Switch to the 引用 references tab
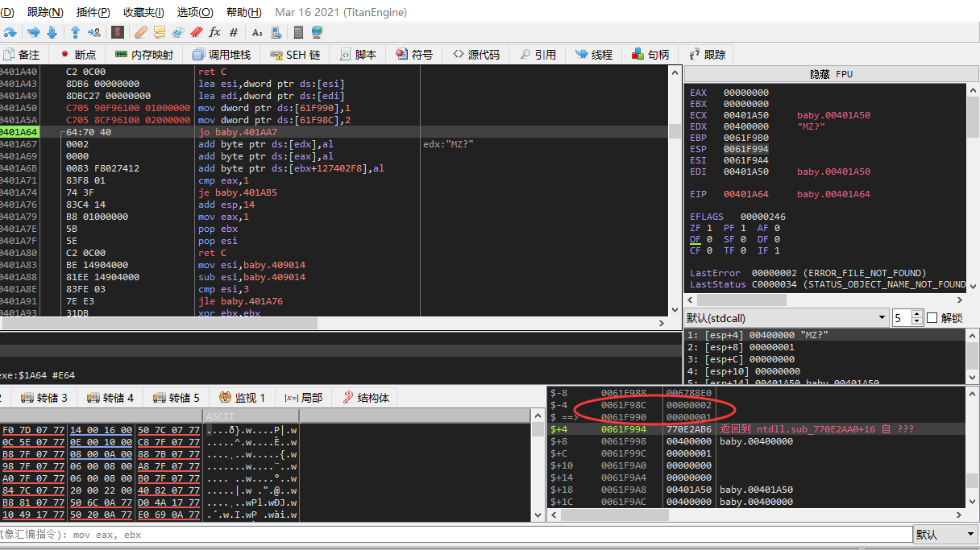980x550 pixels. 538,55
